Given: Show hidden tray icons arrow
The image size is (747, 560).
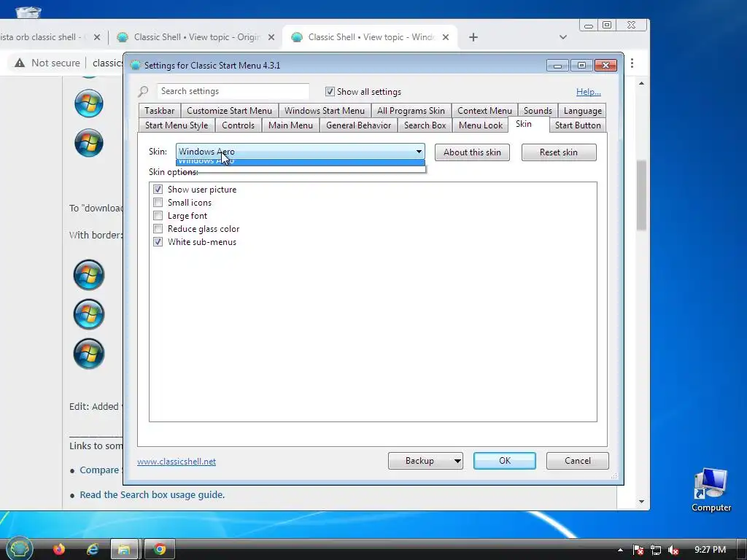Looking at the screenshot, I should click(x=620, y=550).
